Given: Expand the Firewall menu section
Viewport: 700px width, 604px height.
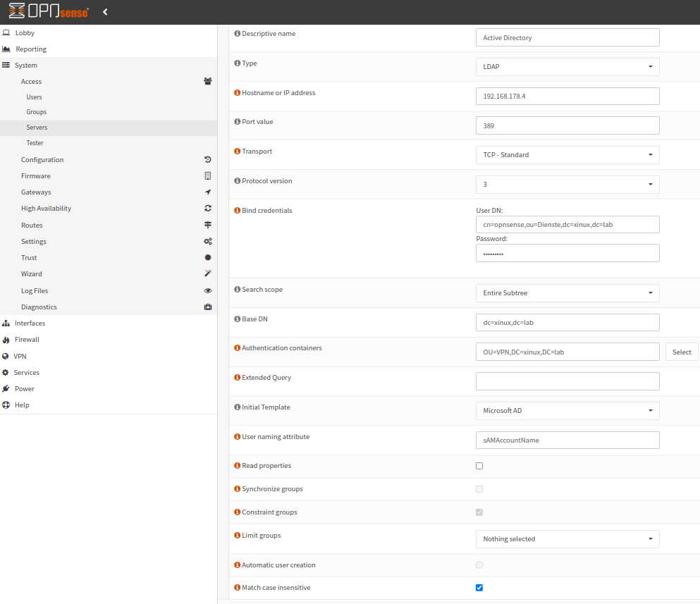Looking at the screenshot, I should tap(27, 340).
